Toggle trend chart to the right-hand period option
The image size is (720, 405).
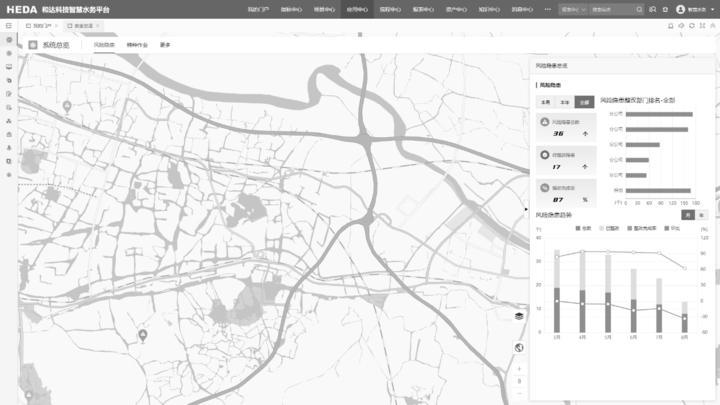click(701, 215)
